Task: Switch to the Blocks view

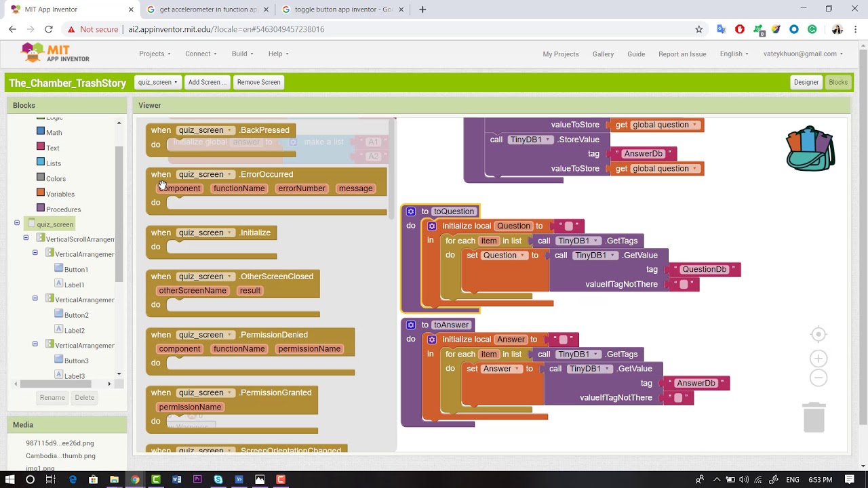Action: (x=838, y=82)
